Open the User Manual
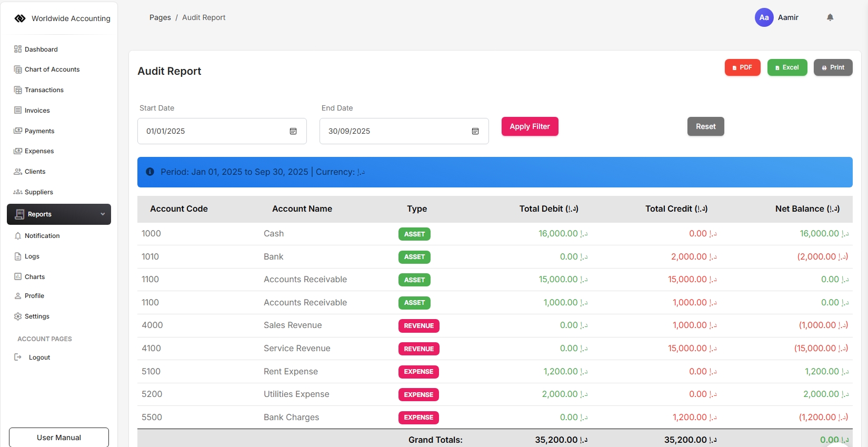Image resolution: width=868 pixels, height=447 pixels. pos(59,438)
